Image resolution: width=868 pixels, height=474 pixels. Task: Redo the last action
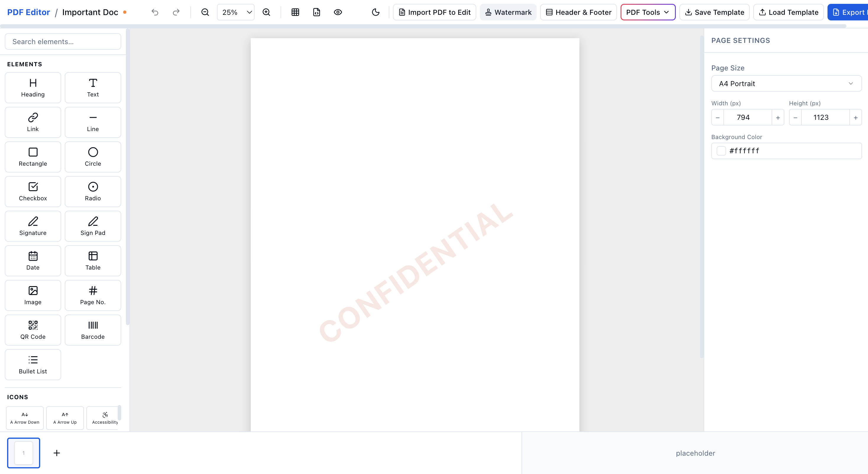point(176,12)
